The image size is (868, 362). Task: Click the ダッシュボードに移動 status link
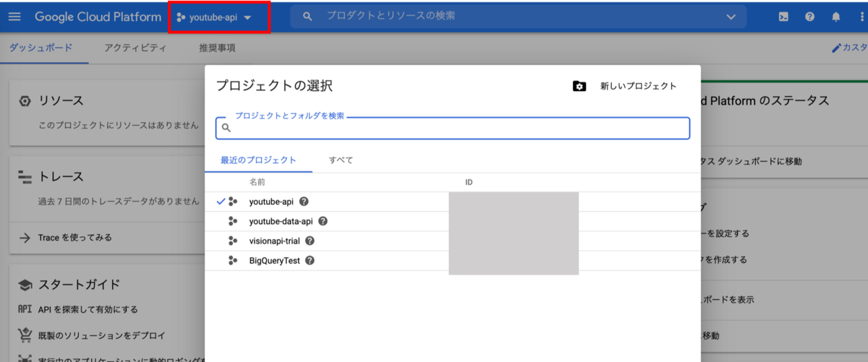(x=751, y=161)
